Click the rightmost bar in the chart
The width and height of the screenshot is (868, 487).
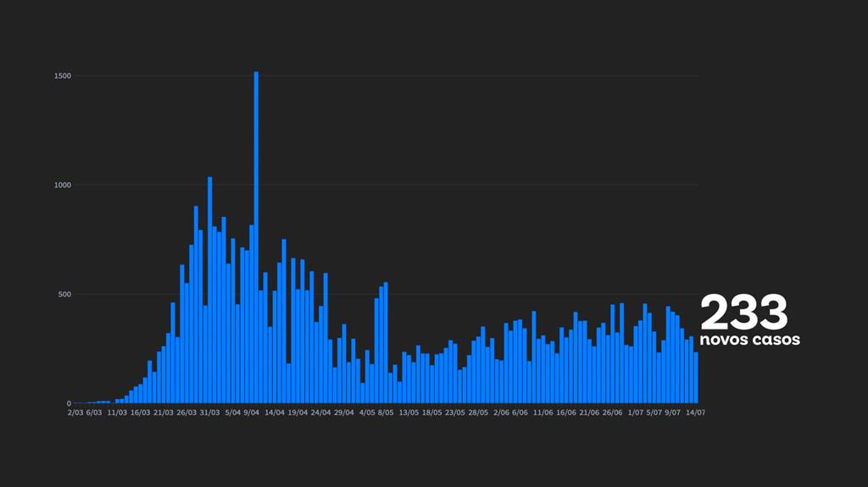coord(696,378)
